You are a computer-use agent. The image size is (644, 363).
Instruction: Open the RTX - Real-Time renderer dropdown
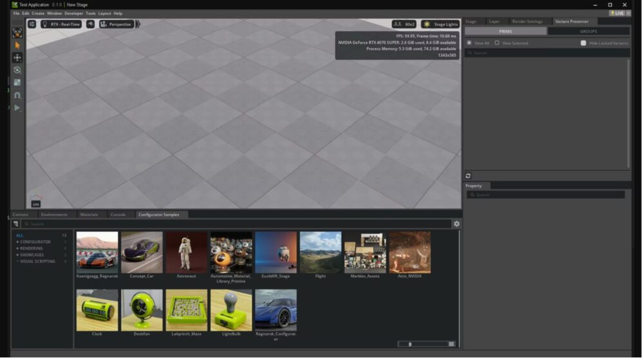click(x=61, y=25)
